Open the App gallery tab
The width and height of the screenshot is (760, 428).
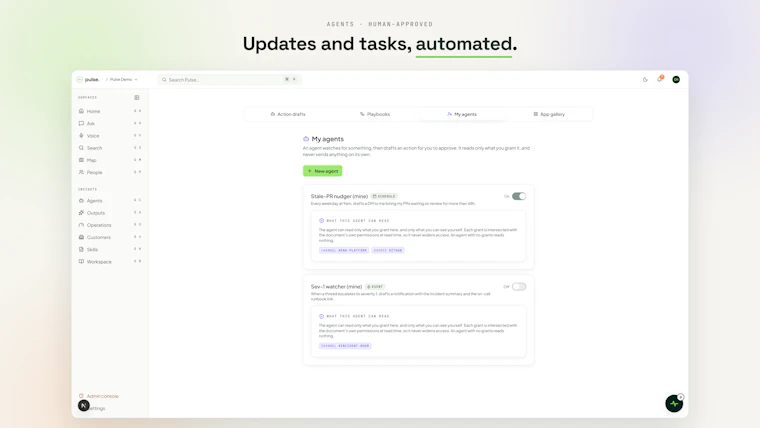549,114
